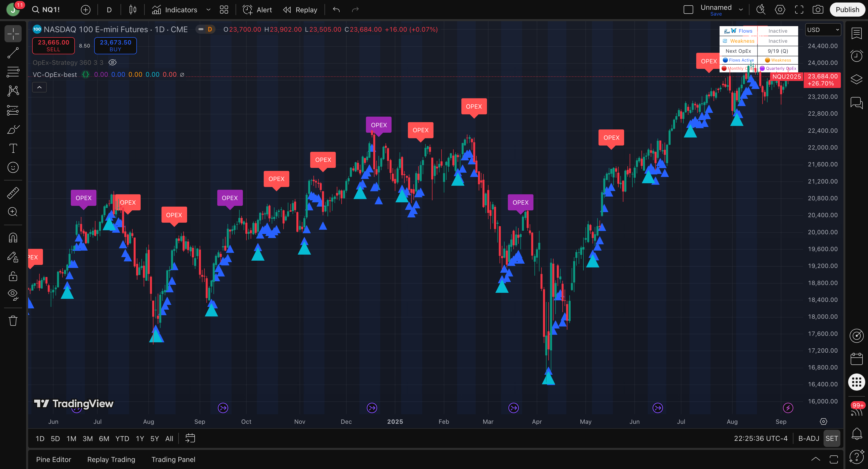Toggle magnet mode for drawings

[x=13, y=238]
